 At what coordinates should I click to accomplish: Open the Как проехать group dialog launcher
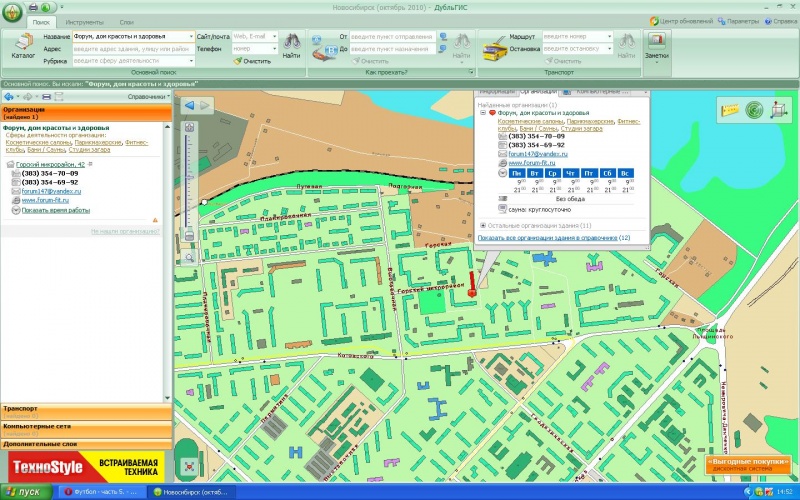tap(471, 72)
